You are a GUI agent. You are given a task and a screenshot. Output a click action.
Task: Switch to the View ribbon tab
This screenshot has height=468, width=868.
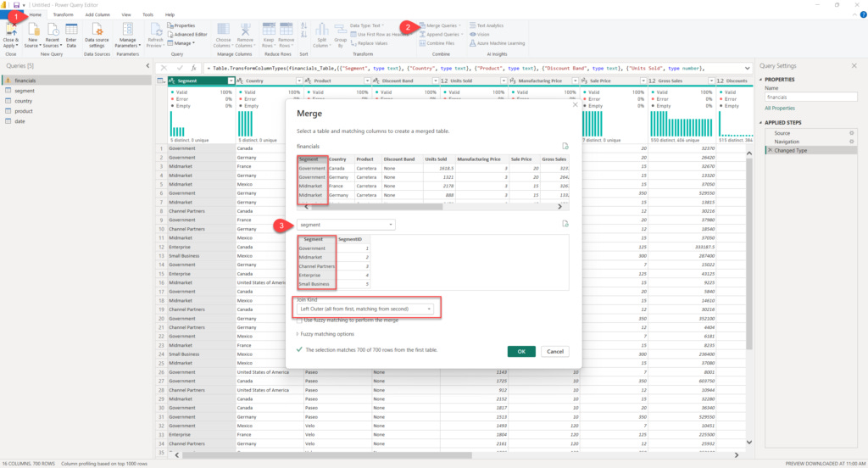coord(126,15)
